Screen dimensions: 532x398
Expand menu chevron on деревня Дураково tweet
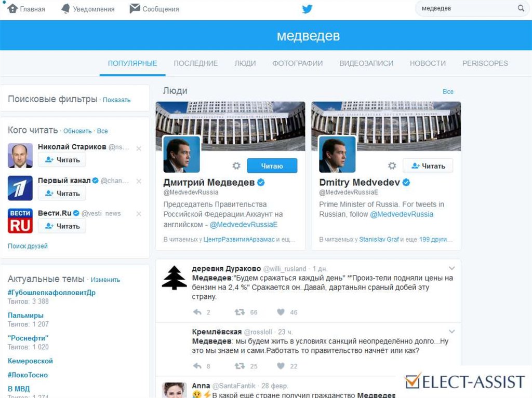pos(451,268)
